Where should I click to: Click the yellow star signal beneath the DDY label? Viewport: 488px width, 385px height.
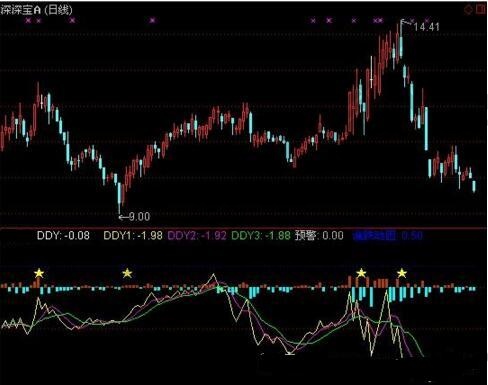[39, 273]
